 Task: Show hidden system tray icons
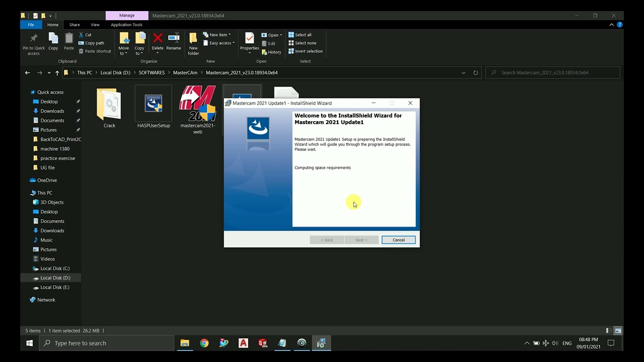click(x=527, y=343)
